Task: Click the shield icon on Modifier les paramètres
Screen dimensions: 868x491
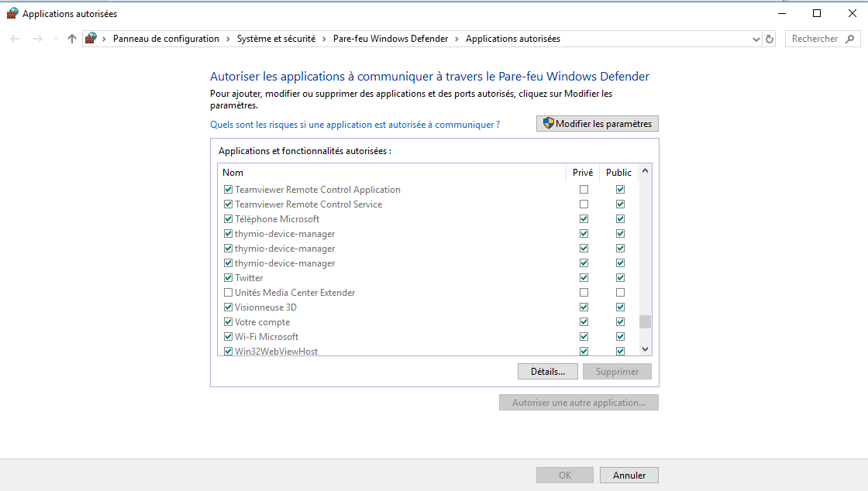Action: [548, 123]
